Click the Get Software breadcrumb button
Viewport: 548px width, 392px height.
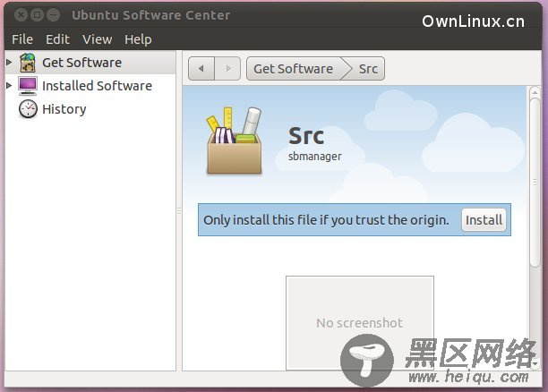[x=294, y=69]
